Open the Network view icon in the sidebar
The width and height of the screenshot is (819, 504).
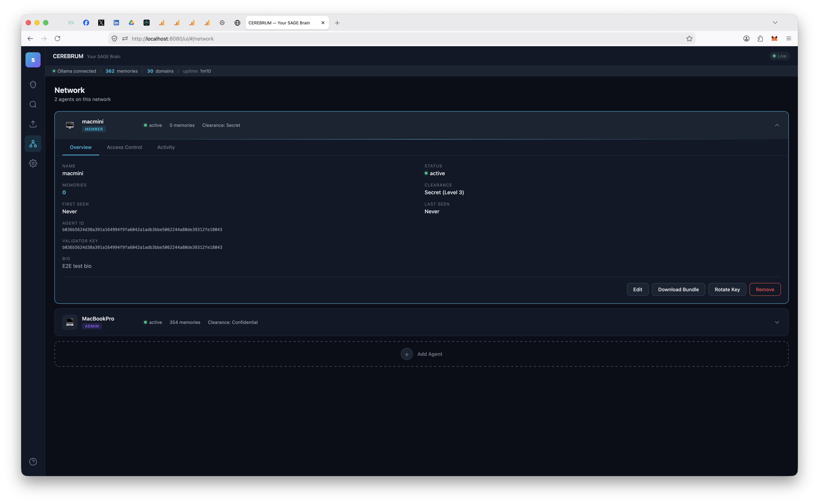(x=33, y=143)
